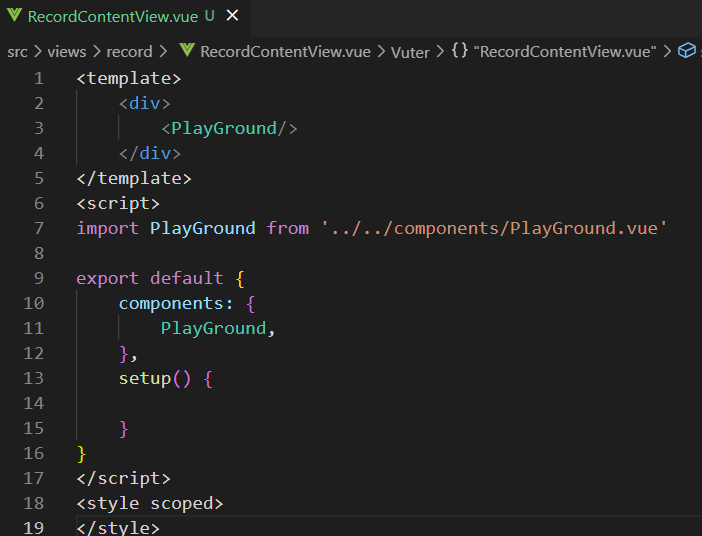Click the closing </template> tag
This screenshot has height=536, width=702.
134,179
